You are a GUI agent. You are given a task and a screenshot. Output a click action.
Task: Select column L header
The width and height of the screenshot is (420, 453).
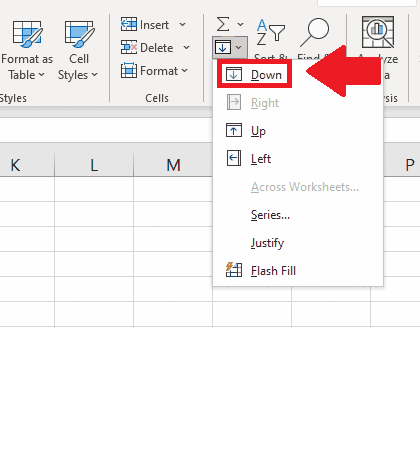point(94,165)
